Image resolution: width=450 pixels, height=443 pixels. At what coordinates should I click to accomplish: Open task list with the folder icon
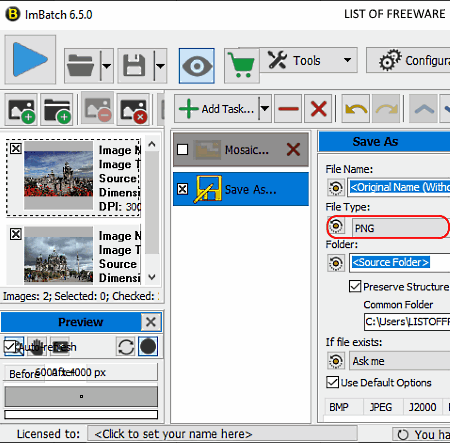point(82,66)
